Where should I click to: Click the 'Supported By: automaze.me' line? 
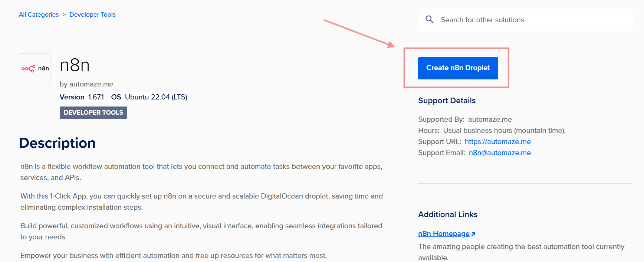465,119
